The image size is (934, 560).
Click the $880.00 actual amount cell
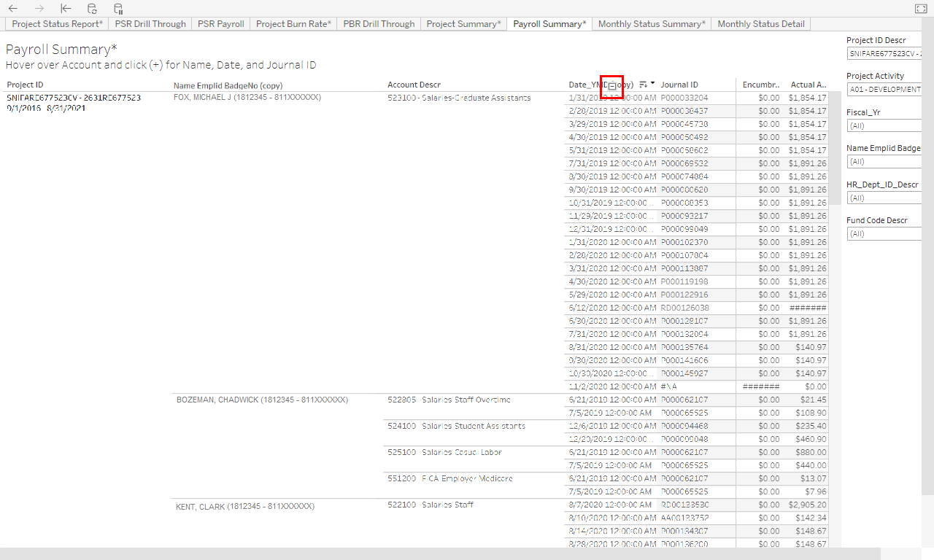811,452
